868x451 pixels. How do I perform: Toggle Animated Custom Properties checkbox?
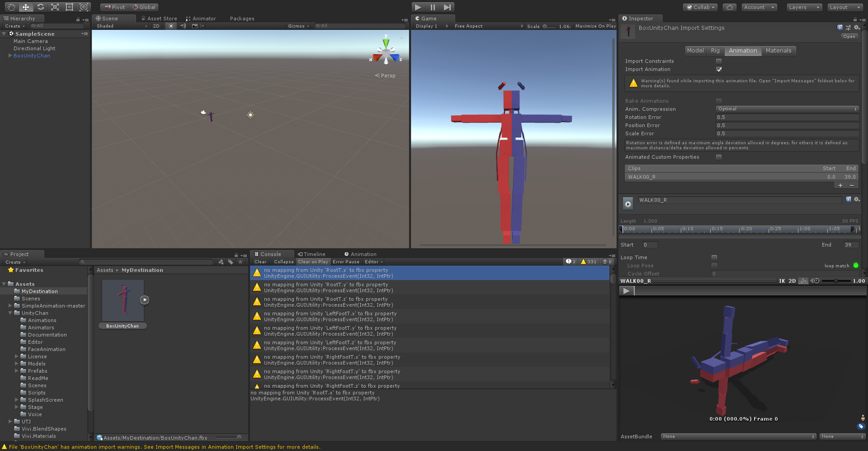pos(719,157)
